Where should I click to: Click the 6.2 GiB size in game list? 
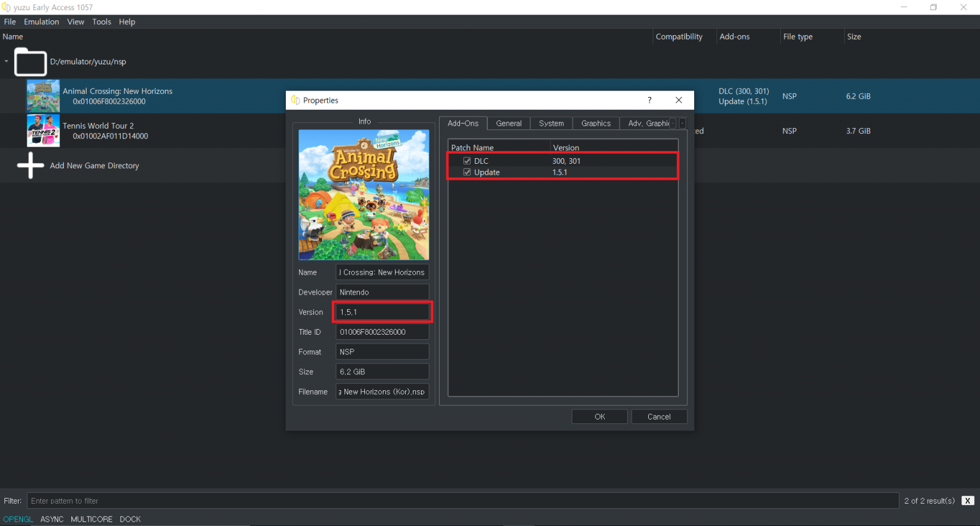point(858,96)
